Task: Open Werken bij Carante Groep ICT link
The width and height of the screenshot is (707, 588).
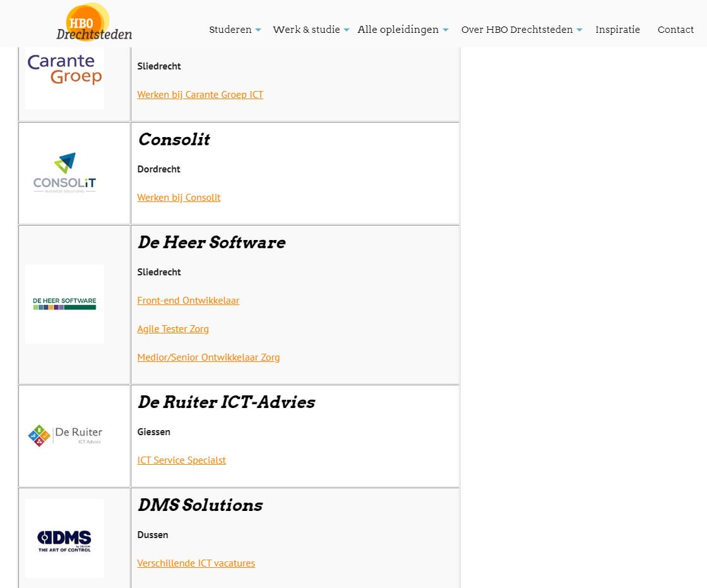Action: pos(200,95)
